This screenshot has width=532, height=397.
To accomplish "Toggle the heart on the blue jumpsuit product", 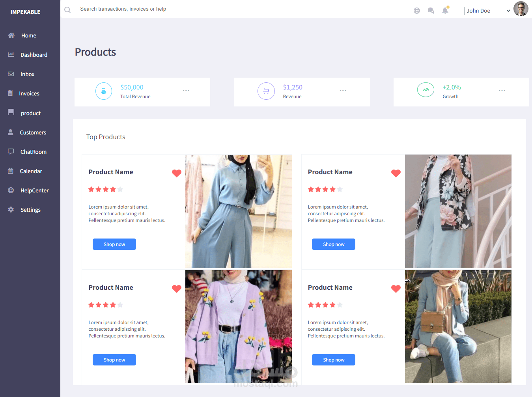I will (x=177, y=173).
